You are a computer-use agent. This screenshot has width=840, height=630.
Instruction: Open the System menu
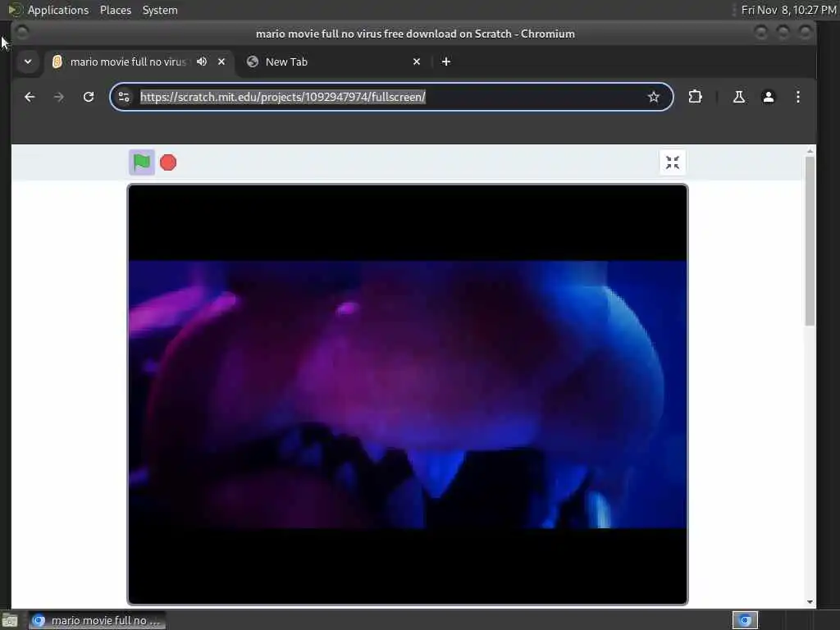[x=160, y=10]
